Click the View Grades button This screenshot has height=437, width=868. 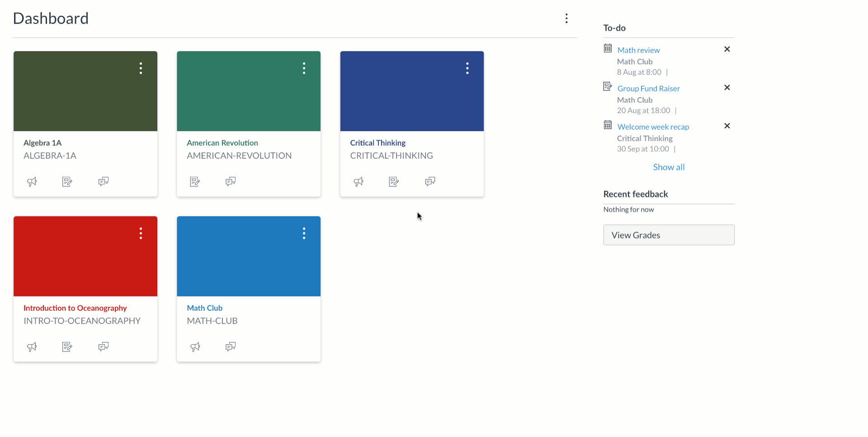669,235
